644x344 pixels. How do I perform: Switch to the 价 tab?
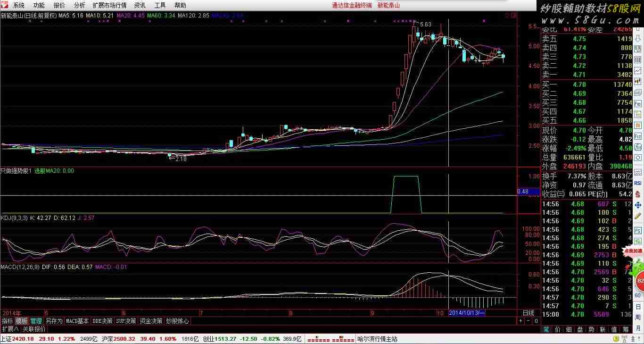point(558,329)
